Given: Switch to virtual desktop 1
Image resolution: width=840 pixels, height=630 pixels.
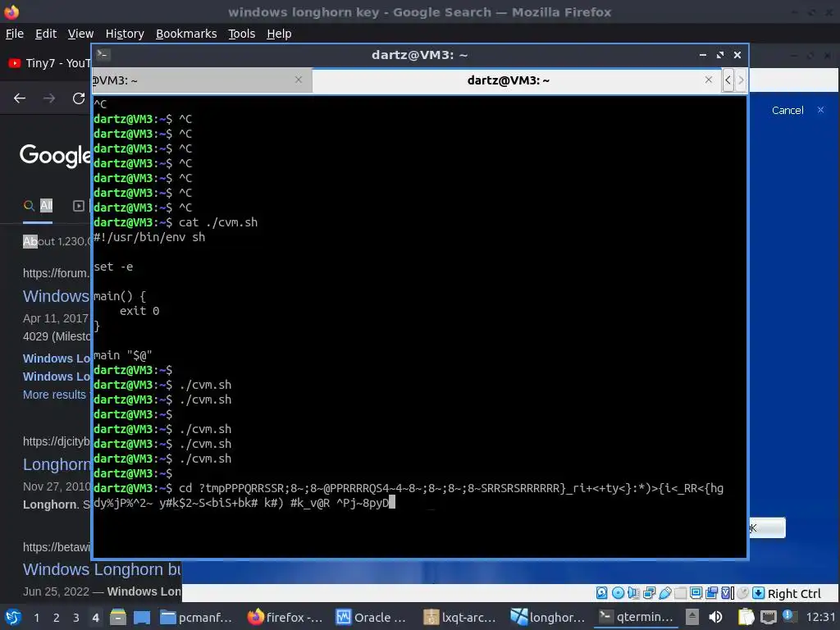Looking at the screenshot, I should click(36, 618).
